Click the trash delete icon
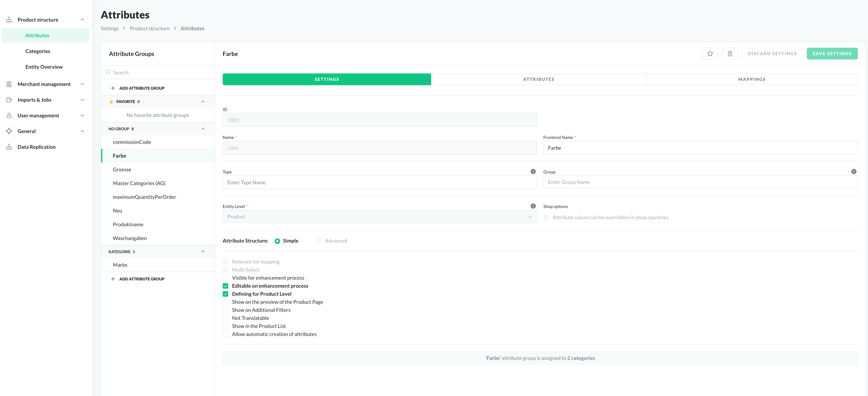 tap(730, 54)
